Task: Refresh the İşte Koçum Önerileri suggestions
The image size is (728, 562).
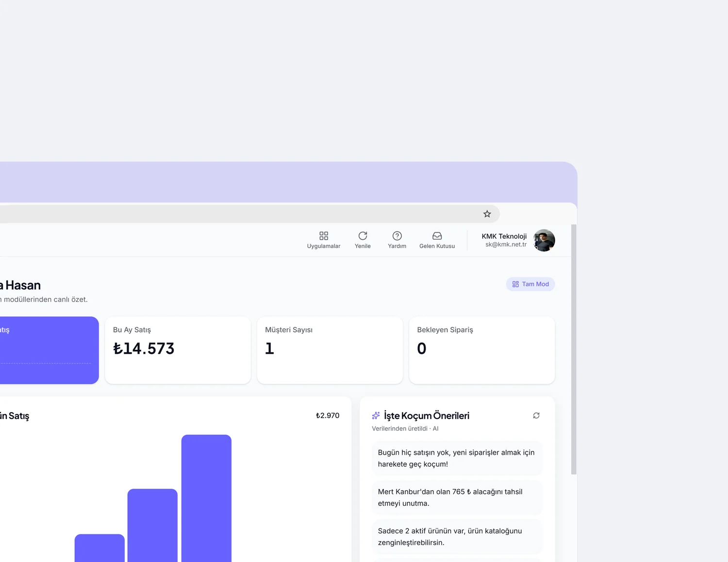Action: (536, 415)
